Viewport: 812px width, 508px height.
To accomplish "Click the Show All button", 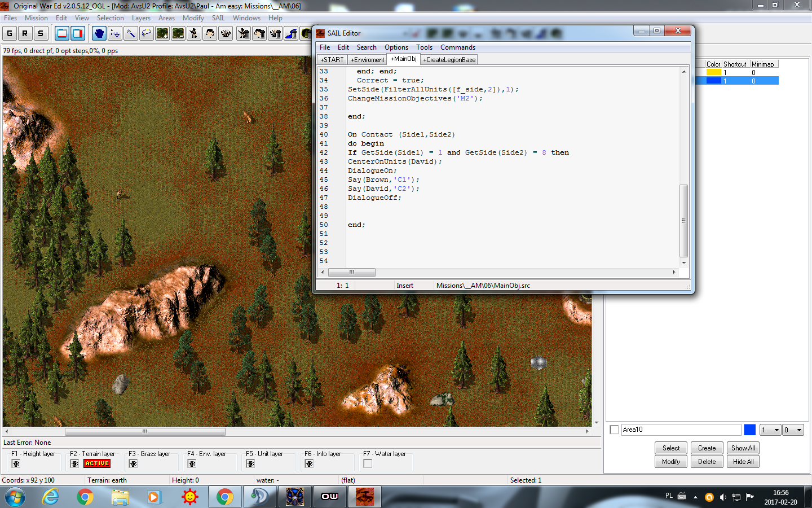I will [x=743, y=448].
